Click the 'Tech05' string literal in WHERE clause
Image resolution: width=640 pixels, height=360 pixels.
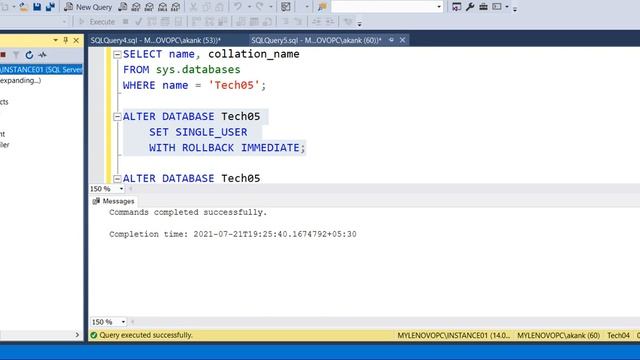pos(234,85)
